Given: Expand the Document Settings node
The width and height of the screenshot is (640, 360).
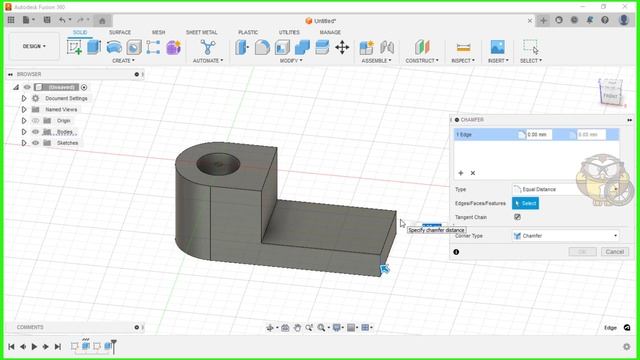Looking at the screenshot, I should tap(24, 98).
